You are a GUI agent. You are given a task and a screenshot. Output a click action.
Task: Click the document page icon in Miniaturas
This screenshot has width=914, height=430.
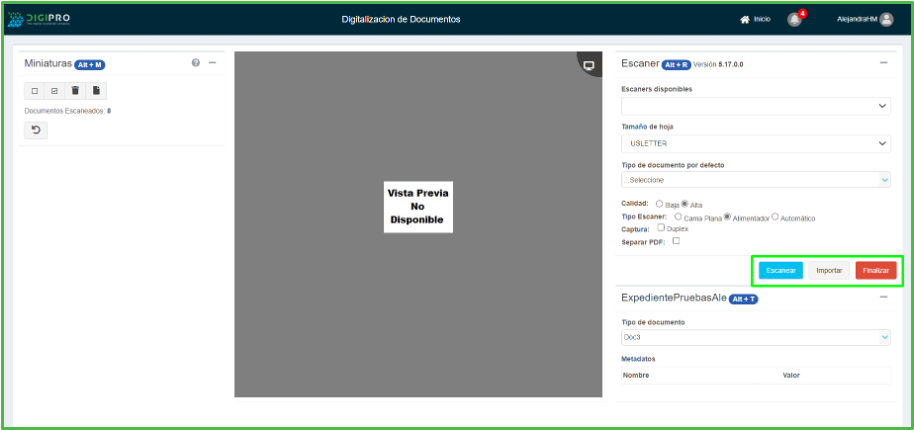95,91
